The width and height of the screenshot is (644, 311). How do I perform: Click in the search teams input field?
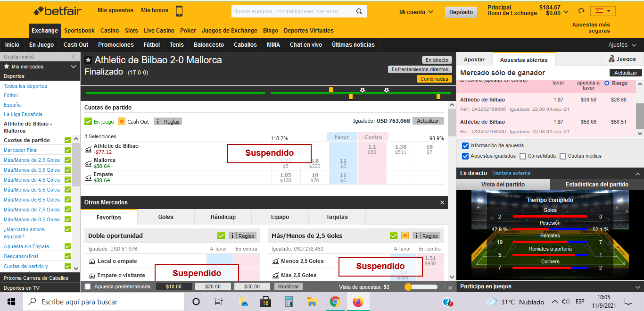[x=292, y=11]
